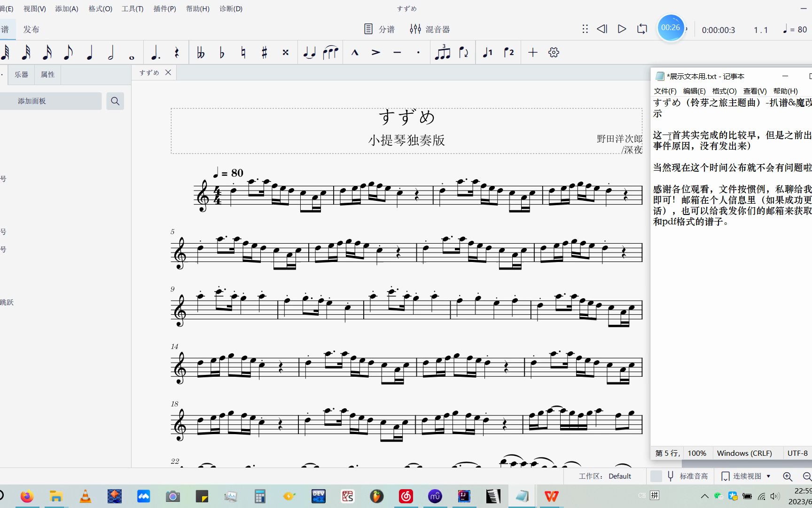Open Notepad's 帮助(H) menu
Viewport: 812px width, 508px height.
point(785,91)
